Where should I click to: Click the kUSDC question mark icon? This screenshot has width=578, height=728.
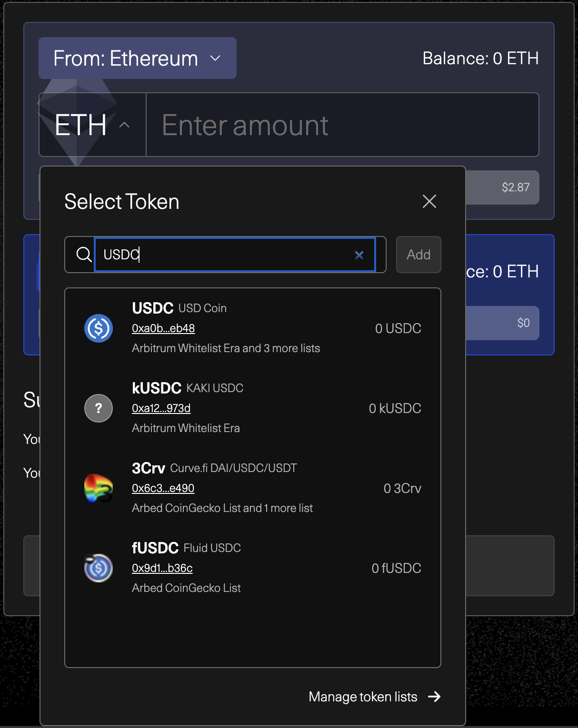99,408
